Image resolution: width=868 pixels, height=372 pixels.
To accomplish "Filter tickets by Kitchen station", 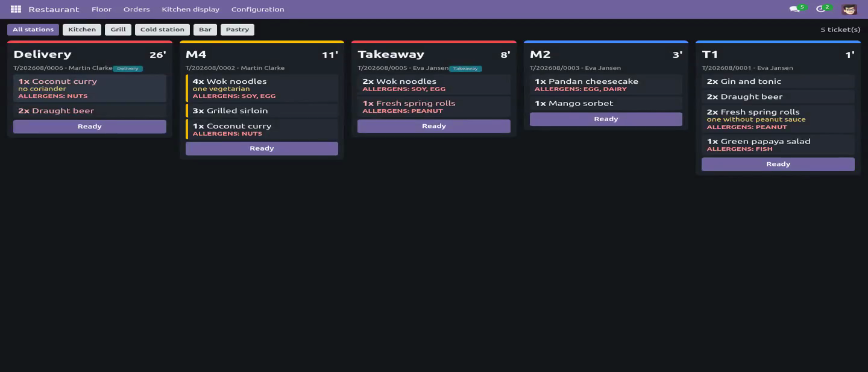I will pos(82,30).
